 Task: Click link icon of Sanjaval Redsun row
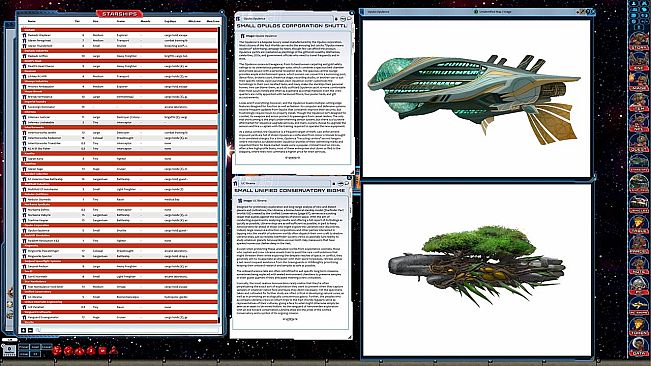(24, 266)
